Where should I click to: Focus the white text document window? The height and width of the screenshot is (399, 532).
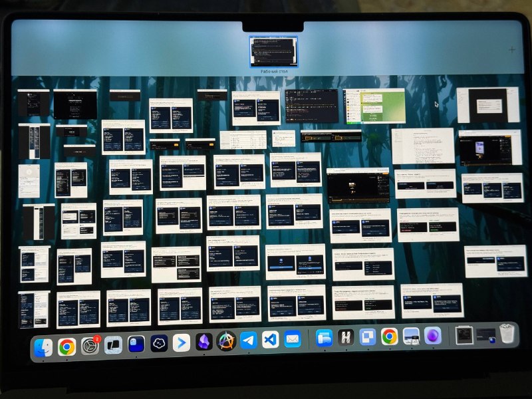tap(422, 146)
